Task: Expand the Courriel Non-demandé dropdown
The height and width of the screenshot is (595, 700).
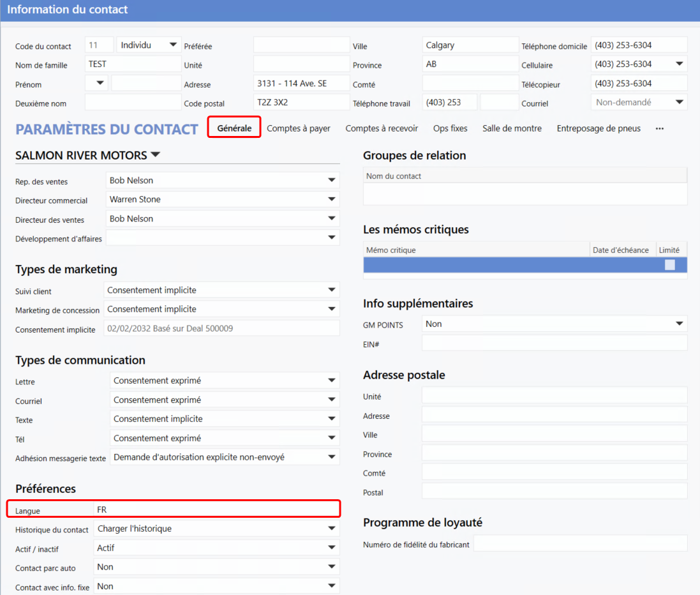Action: 679,102
